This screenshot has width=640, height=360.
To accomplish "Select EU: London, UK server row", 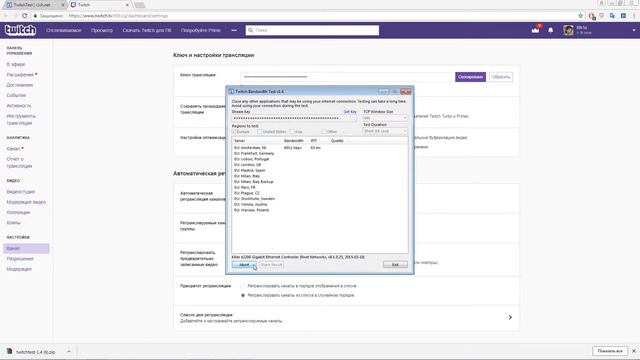I will (320, 165).
